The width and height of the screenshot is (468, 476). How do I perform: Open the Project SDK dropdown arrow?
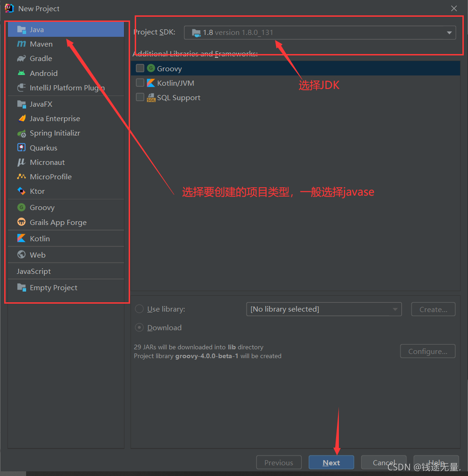tap(449, 33)
